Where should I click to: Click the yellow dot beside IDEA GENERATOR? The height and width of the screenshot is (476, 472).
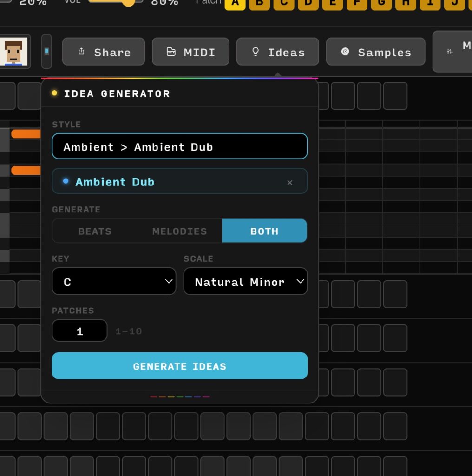tap(54, 93)
